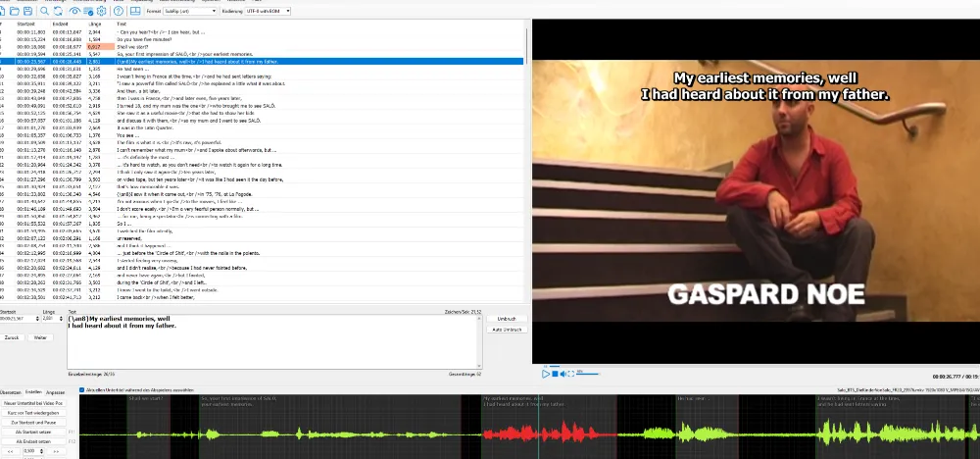Click the video fullscreen icon

coord(571,374)
